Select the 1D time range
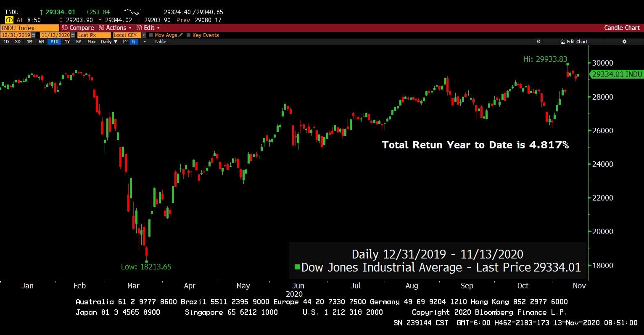 coord(6,42)
